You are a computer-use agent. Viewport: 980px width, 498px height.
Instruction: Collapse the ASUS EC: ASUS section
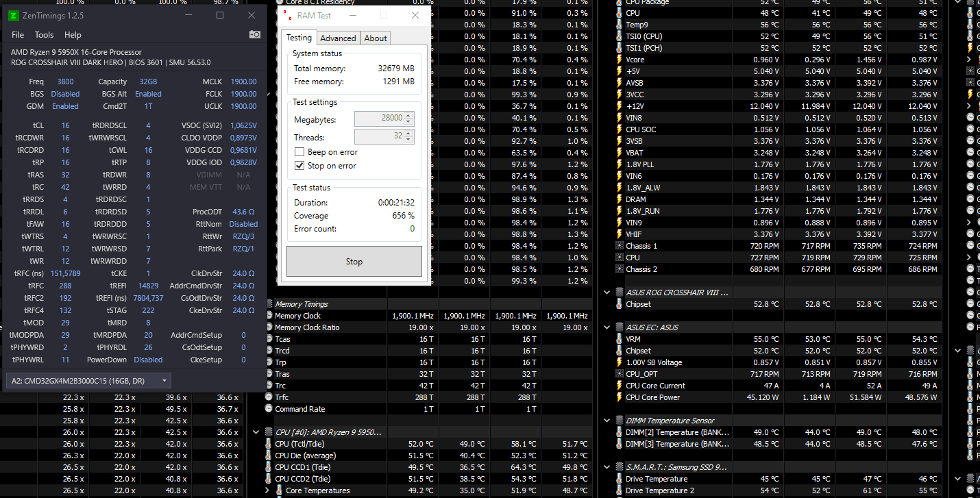pos(607,327)
